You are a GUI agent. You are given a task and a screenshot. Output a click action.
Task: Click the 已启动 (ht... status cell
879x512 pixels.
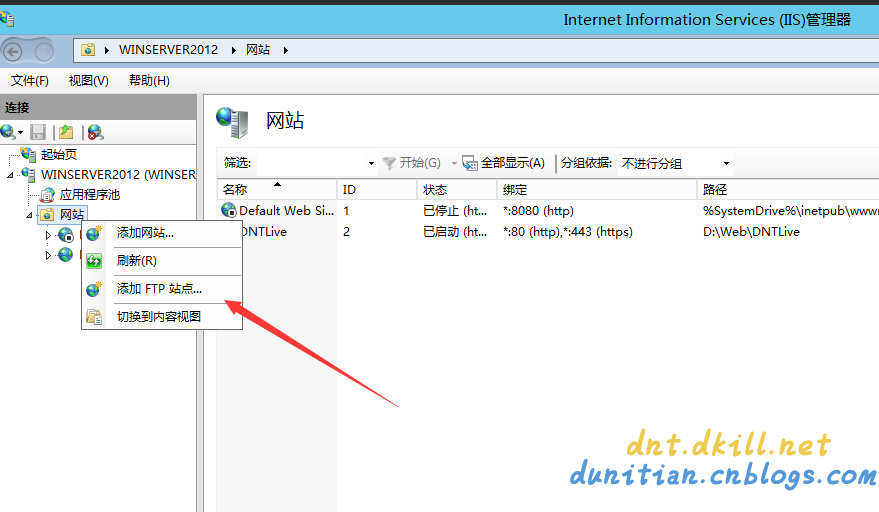(x=455, y=232)
